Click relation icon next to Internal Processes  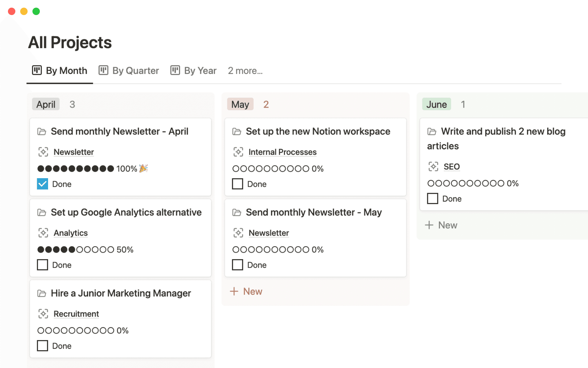point(238,152)
